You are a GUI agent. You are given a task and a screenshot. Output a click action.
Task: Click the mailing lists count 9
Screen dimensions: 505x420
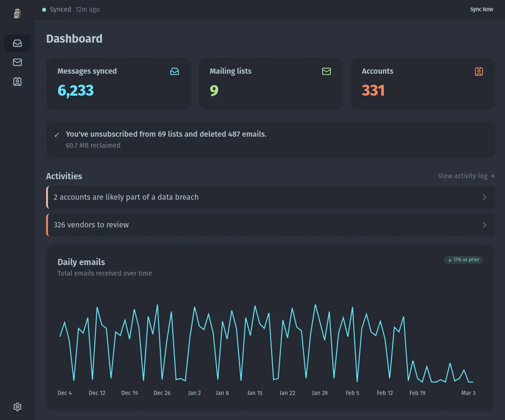click(214, 90)
